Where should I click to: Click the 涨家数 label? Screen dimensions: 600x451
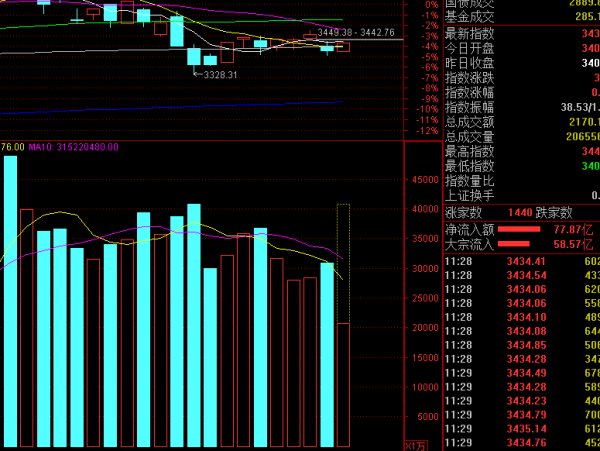pos(464,213)
